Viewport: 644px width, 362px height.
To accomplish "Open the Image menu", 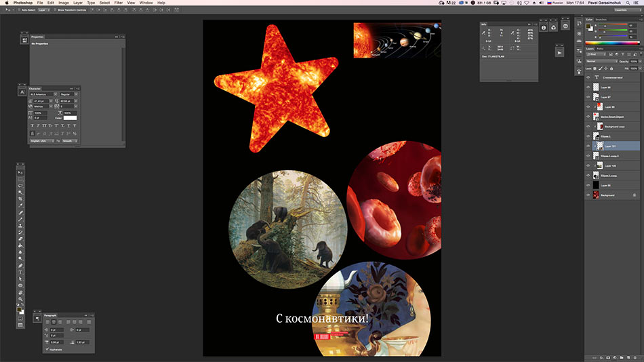I will tap(64, 3).
